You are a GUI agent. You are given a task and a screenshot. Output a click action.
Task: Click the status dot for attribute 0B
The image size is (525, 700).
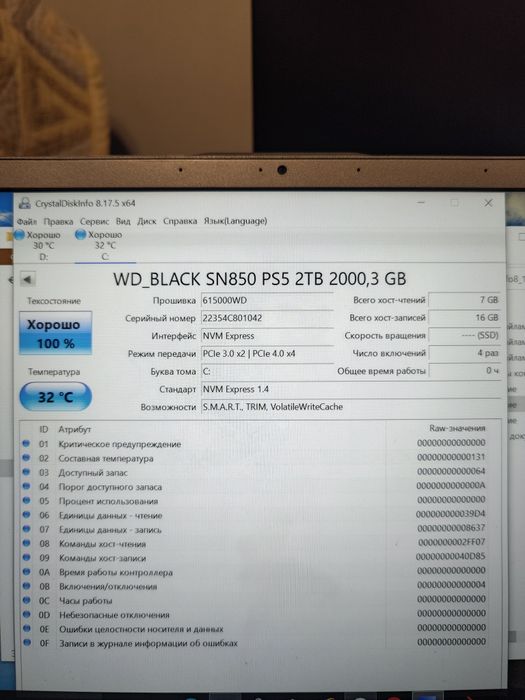pyautogui.click(x=26, y=586)
